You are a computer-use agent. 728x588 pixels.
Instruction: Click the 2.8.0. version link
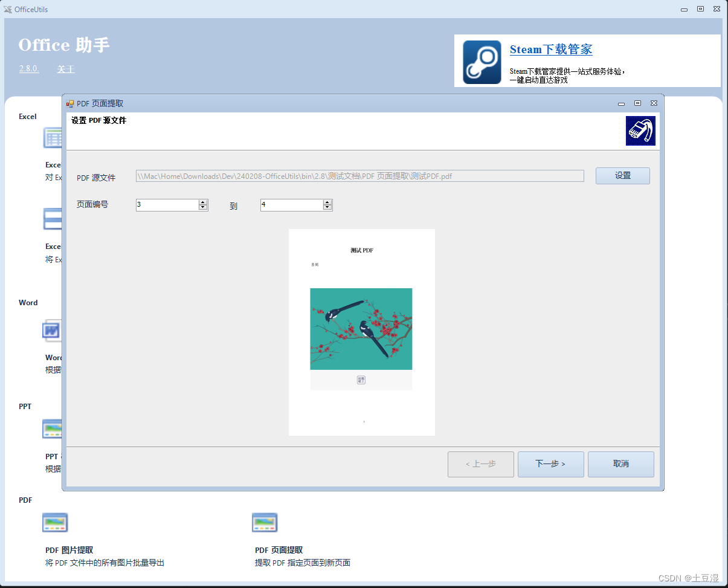[29, 69]
